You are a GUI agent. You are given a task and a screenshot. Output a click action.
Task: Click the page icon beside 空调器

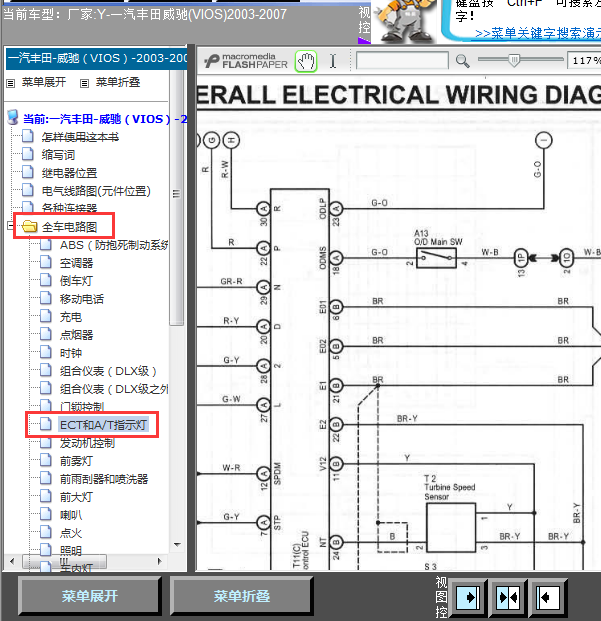coord(46,262)
